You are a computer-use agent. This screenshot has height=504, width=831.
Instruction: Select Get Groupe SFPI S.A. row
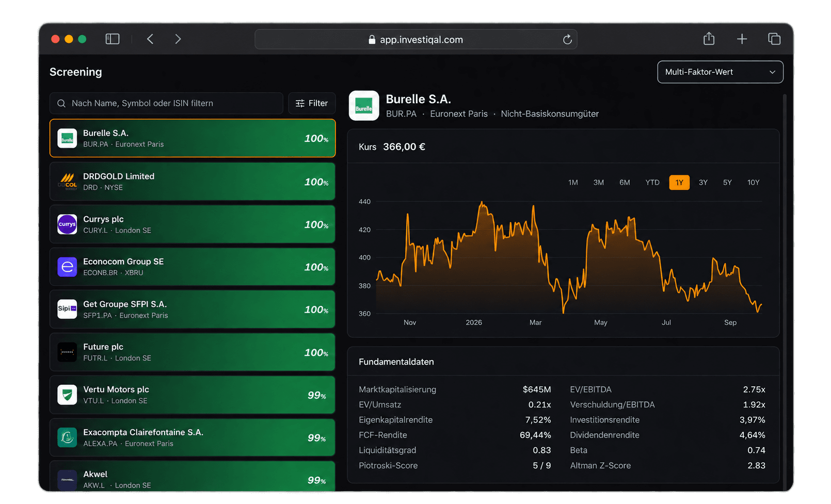pyautogui.click(x=193, y=310)
